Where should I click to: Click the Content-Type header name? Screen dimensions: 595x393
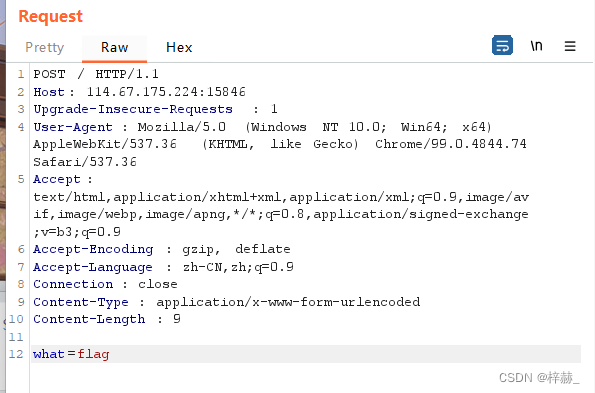81,302
